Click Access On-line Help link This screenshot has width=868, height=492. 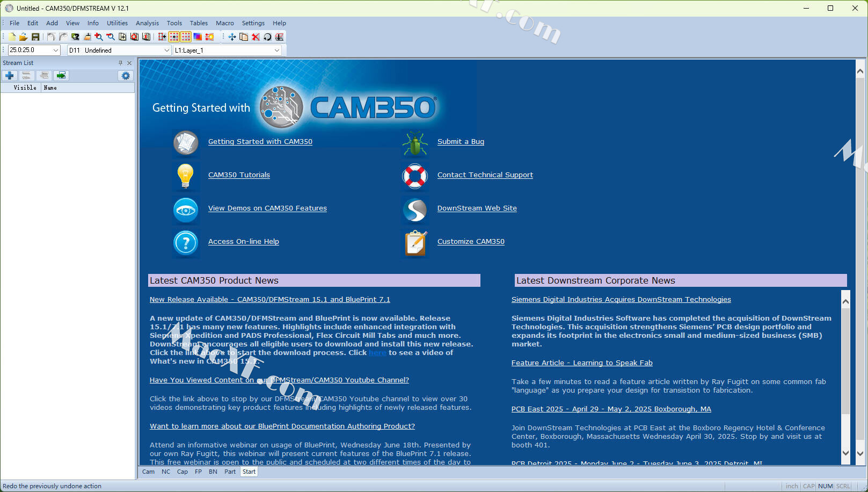(x=244, y=242)
